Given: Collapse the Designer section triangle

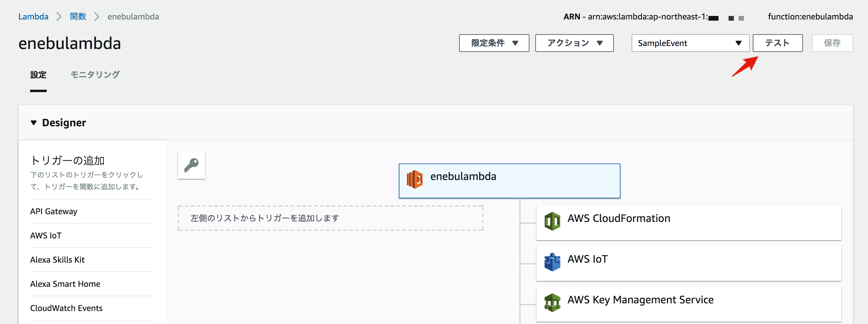Looking at the screenshot, I should [x=34, y=123].
